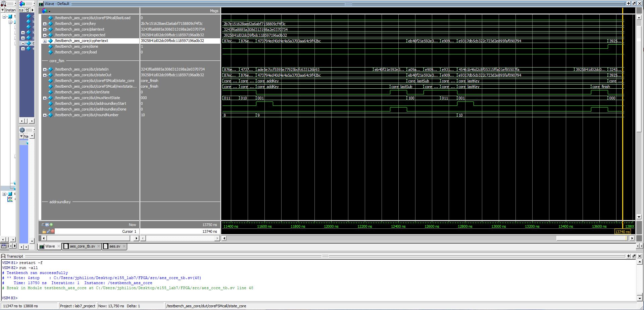Viewport: 644px width, 310px height.
Task: Expand the dut/roundNumber bus
Action: click(45, 115)
